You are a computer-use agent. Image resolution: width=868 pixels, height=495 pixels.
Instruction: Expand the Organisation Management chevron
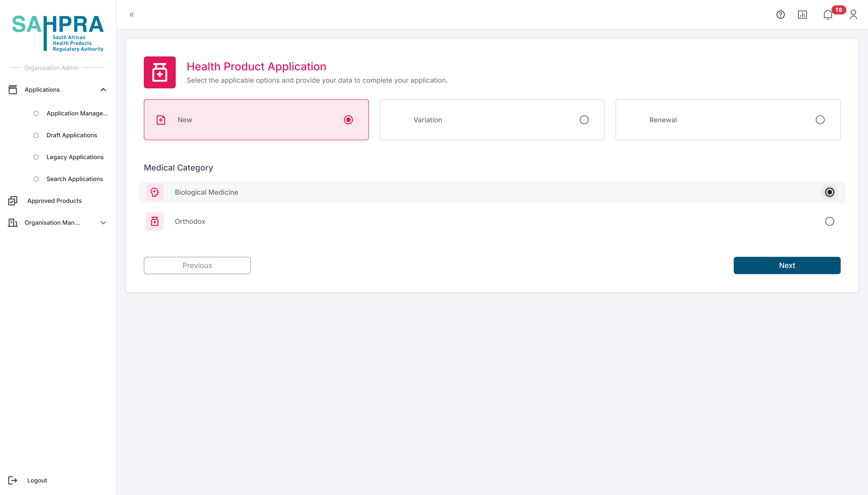pos(103,223)
